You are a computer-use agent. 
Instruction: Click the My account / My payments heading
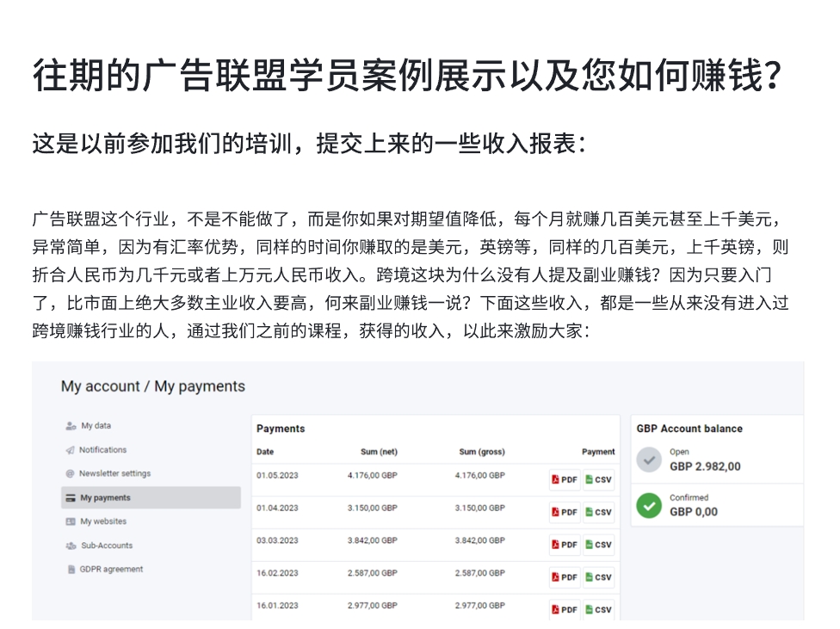point(152,387)
